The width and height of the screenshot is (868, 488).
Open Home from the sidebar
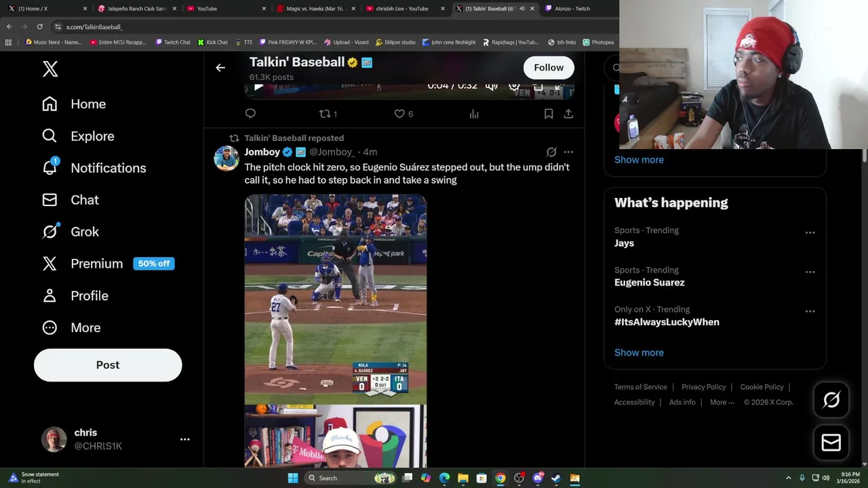[x=74, y=104]
